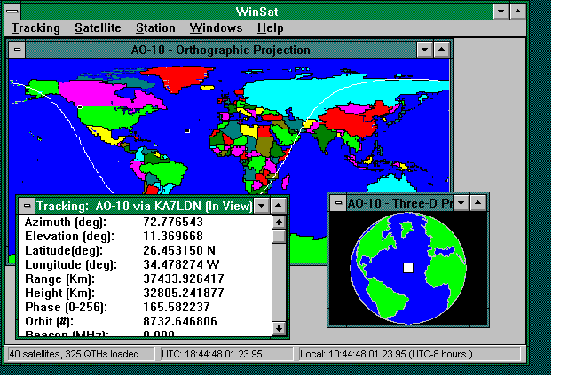Click the Range (Km) label

pyautogui.click(x=59, y=279)
